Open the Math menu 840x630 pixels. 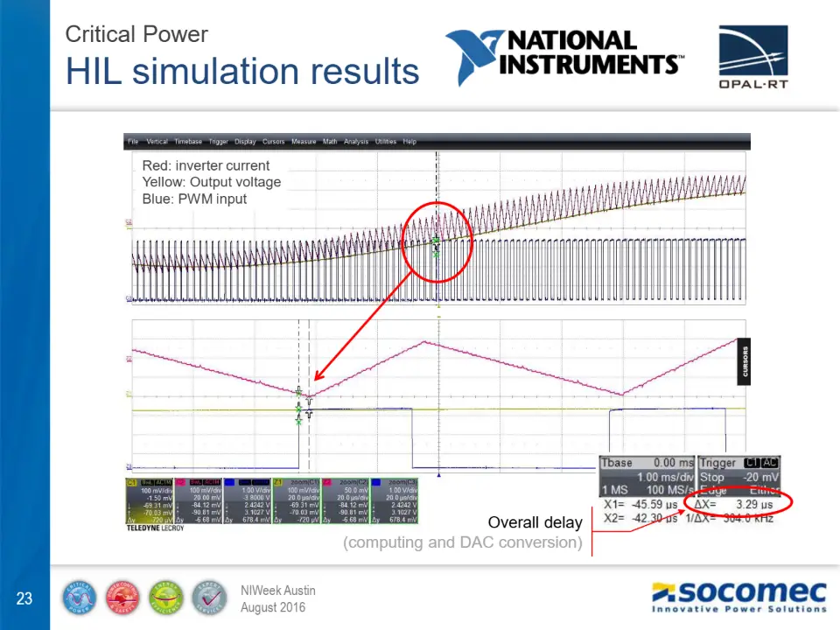pyautogui.click(x=330, y=142)
